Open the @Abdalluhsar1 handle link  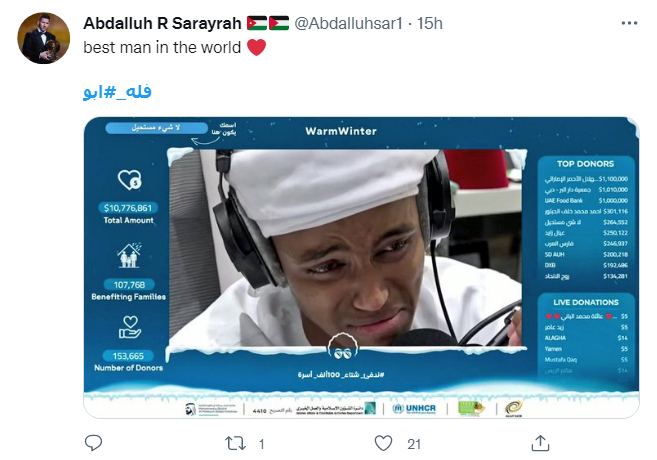tap(348, 23)
